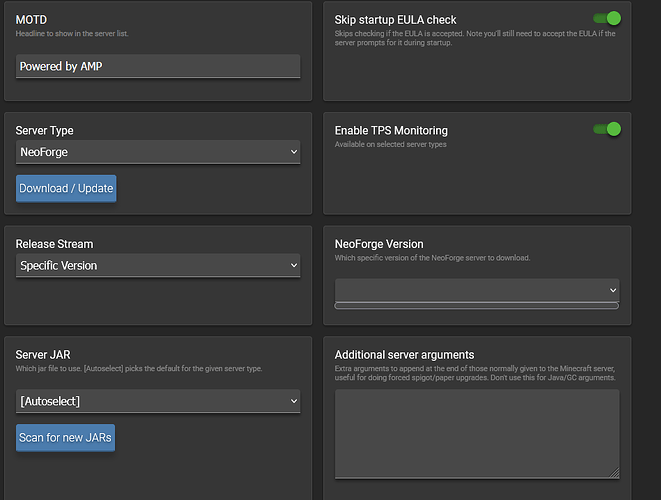Click inside the Additional server arguments text area

coord(476,432)
